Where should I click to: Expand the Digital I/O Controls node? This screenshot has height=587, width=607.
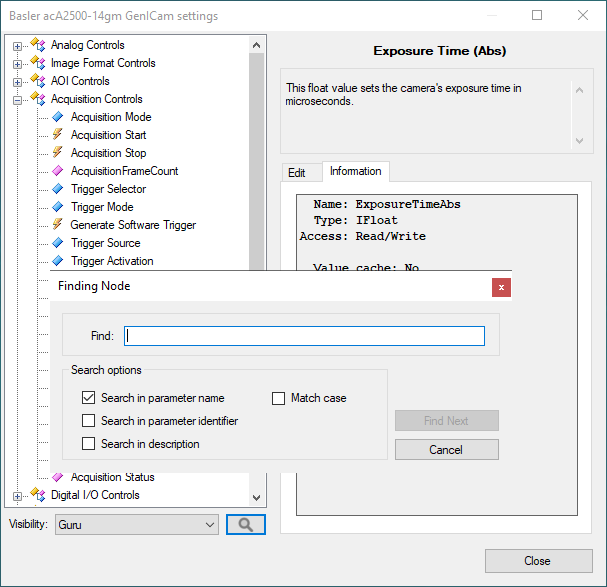[17, 495]
